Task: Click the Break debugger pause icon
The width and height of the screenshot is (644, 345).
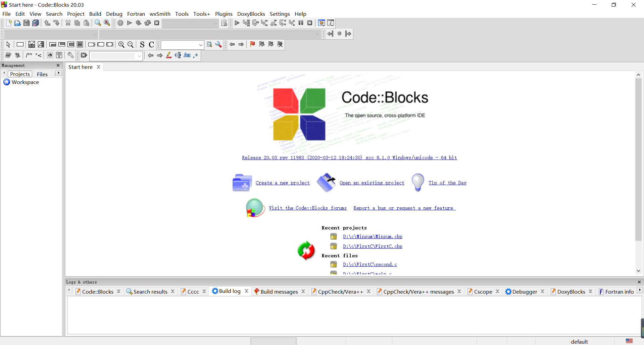Action: point(301,23)
